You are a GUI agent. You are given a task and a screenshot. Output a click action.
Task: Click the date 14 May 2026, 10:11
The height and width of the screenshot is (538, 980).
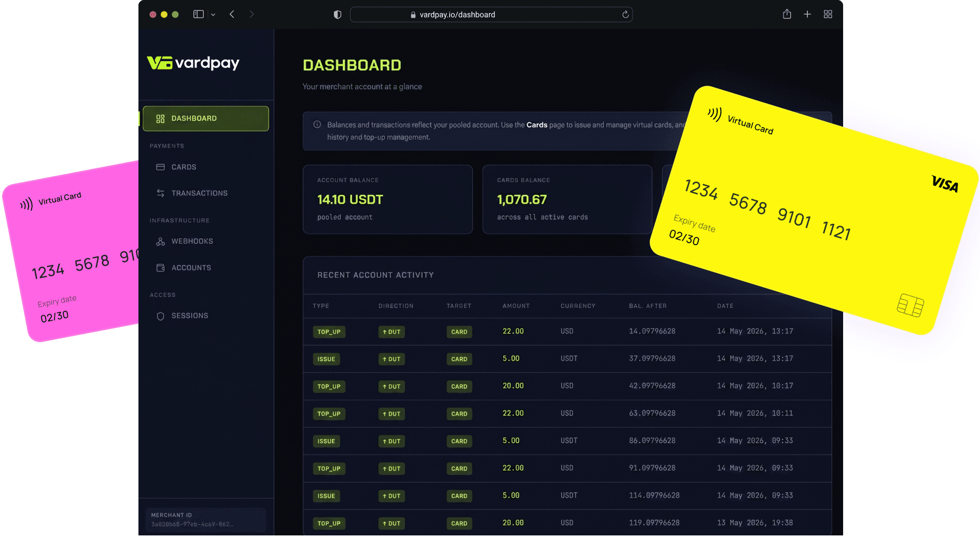click(755, 414)
